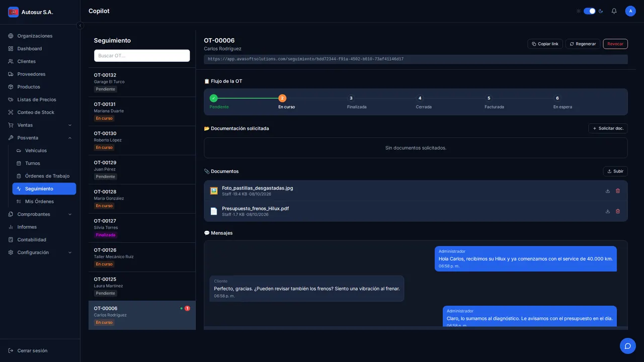The width and height of the screenshot is (644, 362).
Task: Open order OT-00130 Roberto López
Action: (x=142, y=140)
